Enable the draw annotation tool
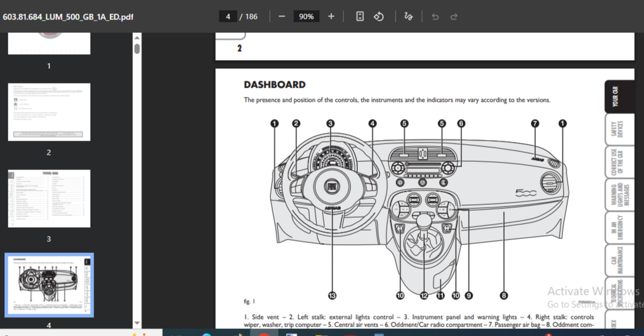 408,16
